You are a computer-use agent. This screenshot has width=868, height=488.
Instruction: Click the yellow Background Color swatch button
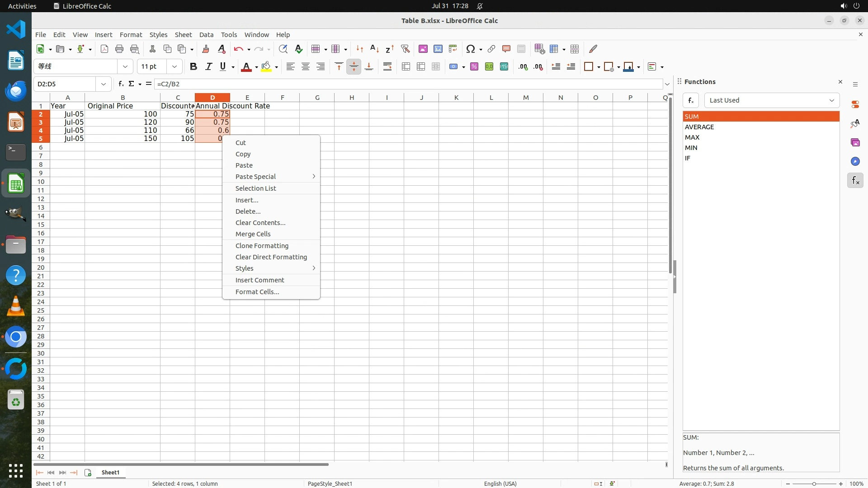click(266, 67)
